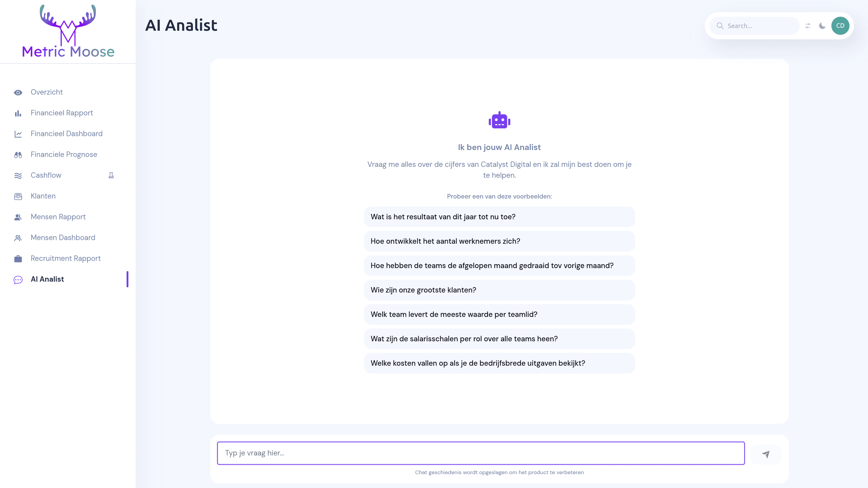Click the Cashflow beta flask icon

coord(111,175)
